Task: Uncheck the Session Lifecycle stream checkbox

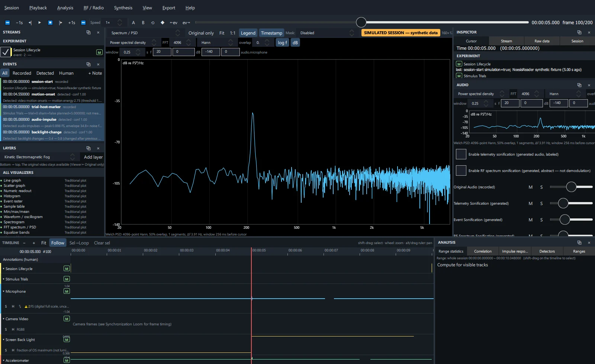Action: tap(6, 52)
